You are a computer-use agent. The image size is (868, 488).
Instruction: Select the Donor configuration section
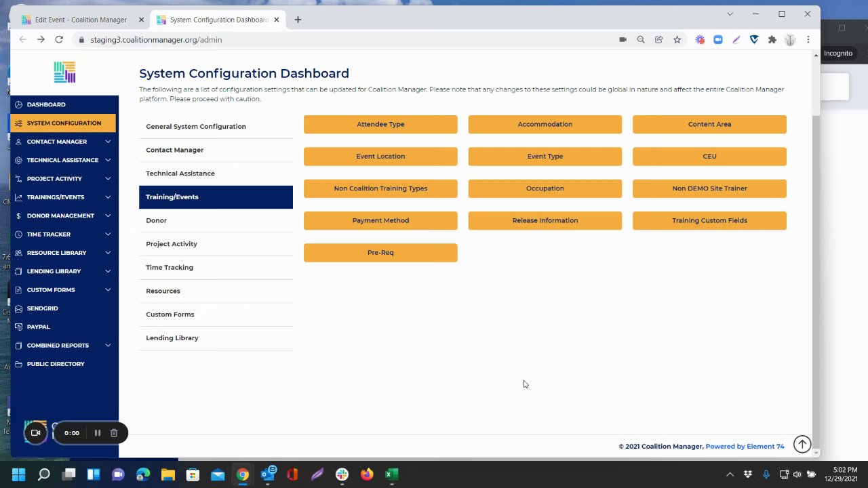216,220
